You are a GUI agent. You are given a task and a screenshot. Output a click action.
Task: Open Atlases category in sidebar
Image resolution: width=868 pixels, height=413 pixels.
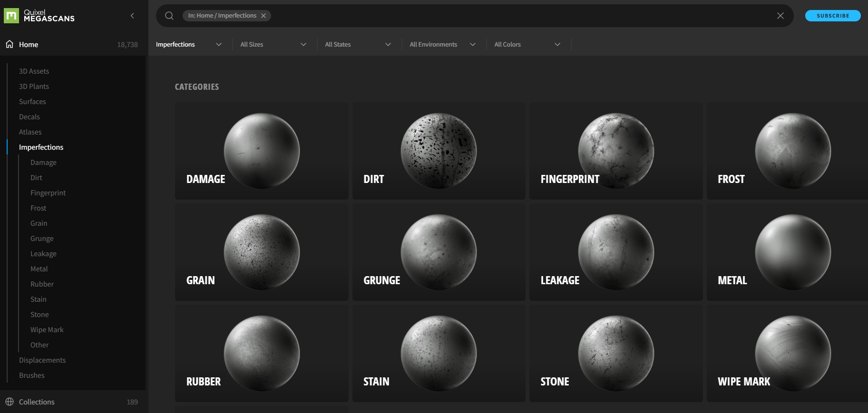coord(30,132)
